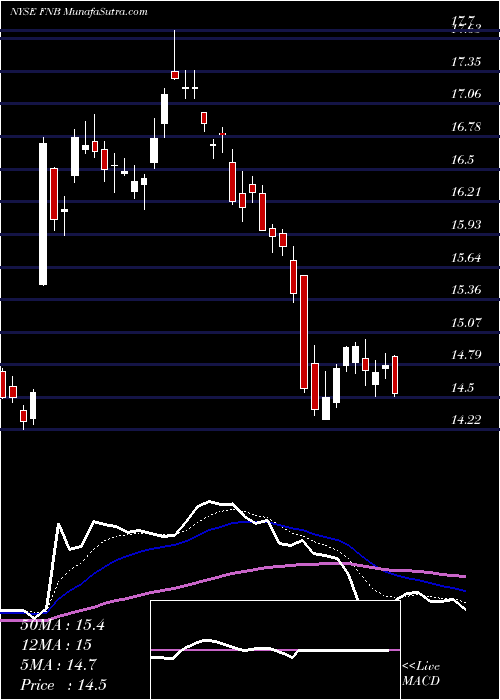Click the 12MA : 15 readout
The image size is (500, 700).
click(x=56, y=645)
